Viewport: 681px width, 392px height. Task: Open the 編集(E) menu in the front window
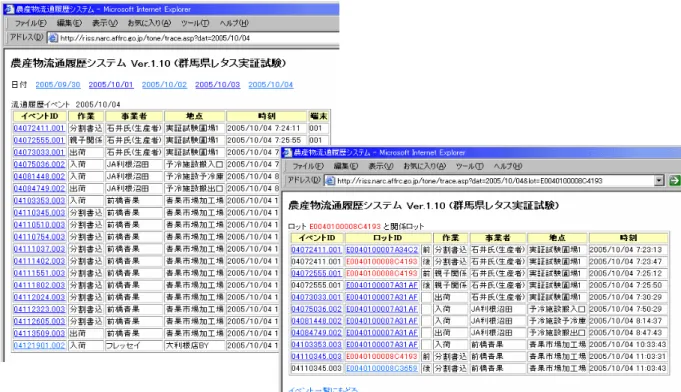tap(346, 166)
